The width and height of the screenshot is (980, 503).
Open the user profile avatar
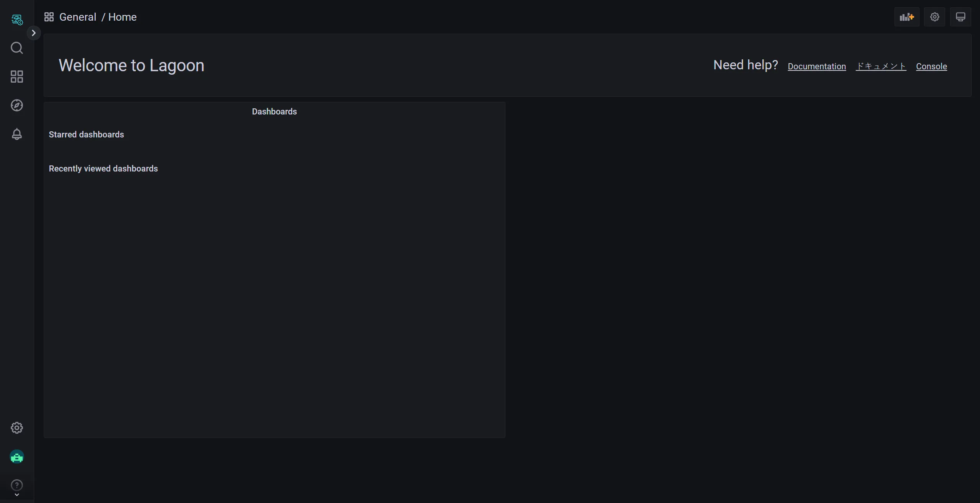[17, 457]
